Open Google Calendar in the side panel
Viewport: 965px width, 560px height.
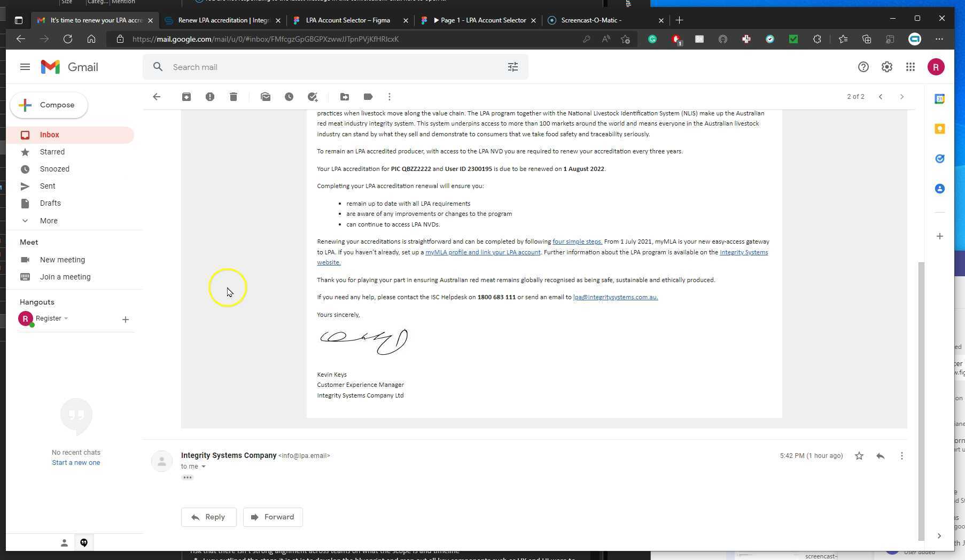[940, 98]
